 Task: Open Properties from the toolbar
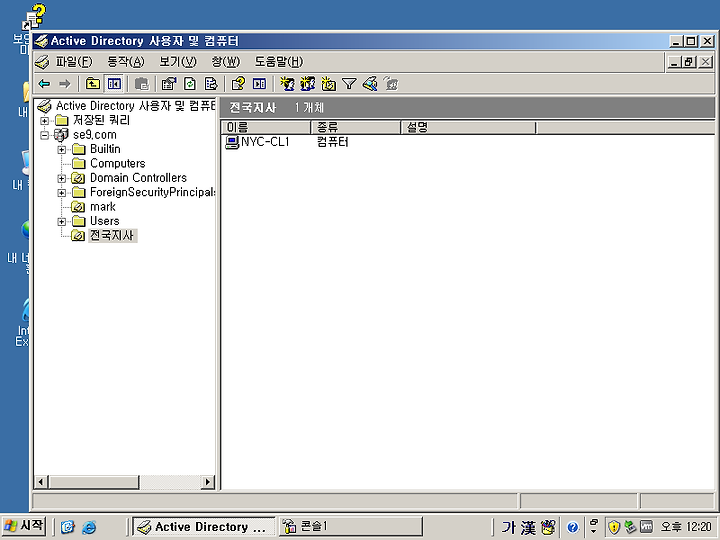pyautogui.click(x=169, y=84)
